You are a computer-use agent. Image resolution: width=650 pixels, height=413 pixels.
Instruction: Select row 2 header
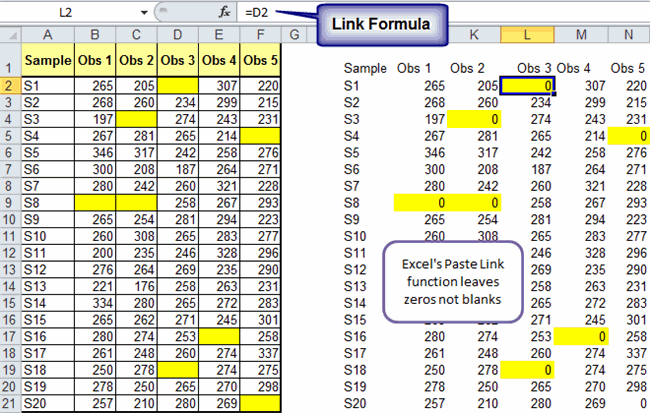(10, 86)
